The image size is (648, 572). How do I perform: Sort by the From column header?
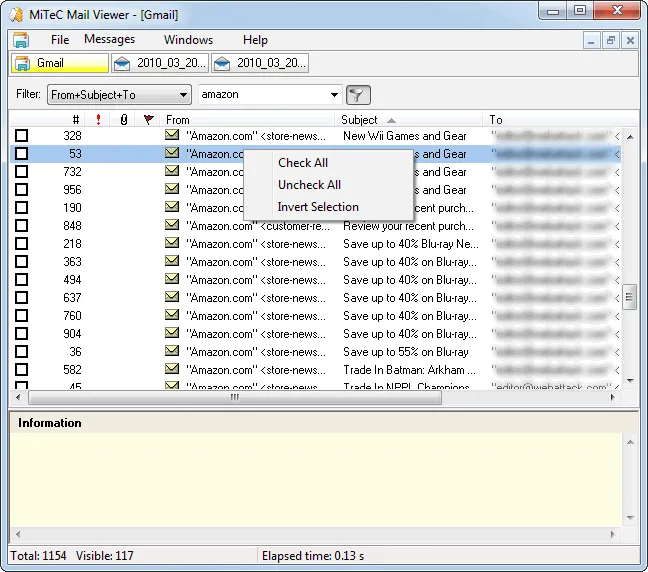click(x=248, y=120)
